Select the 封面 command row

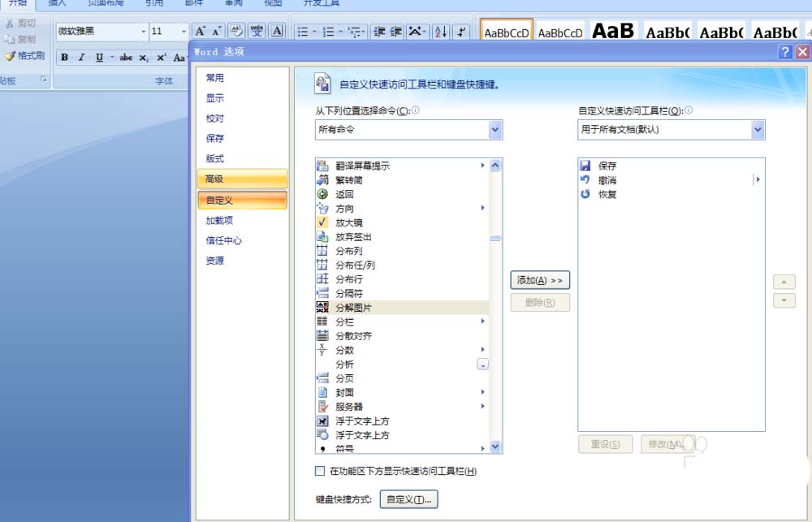[402, 393]
